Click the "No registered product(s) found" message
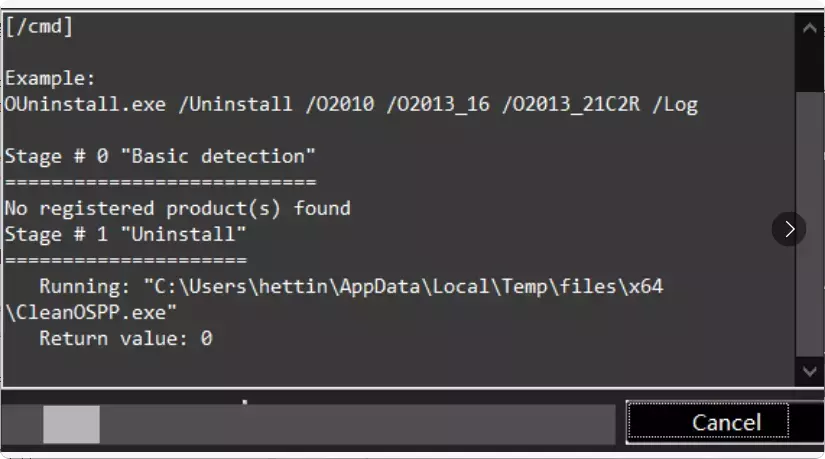 (x=177, y=208)
